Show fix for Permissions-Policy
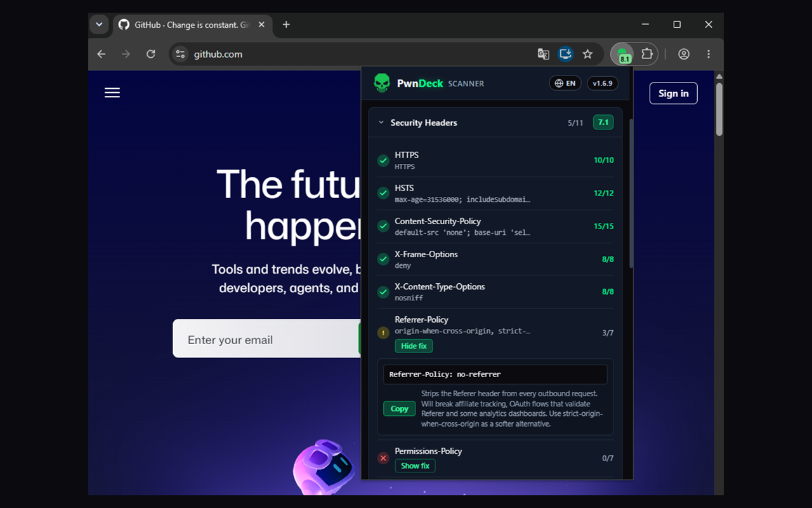812x508 pixels. (415, 466)
